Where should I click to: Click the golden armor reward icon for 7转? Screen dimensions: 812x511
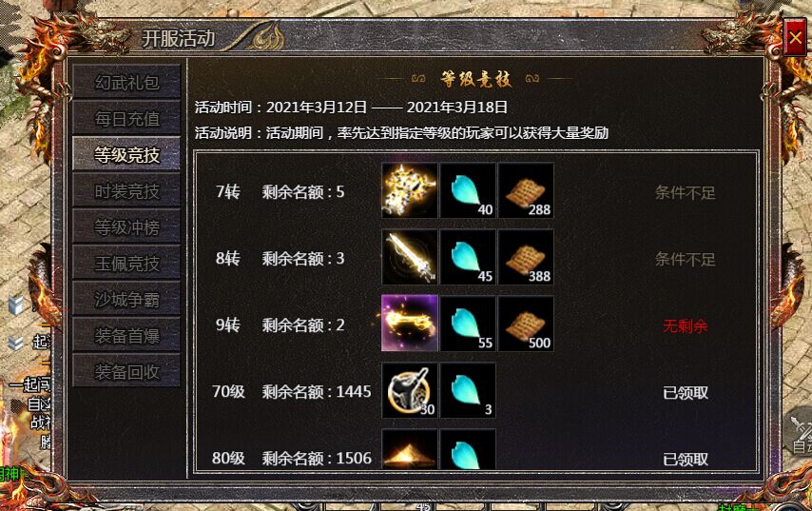click(x=410, y=190)
